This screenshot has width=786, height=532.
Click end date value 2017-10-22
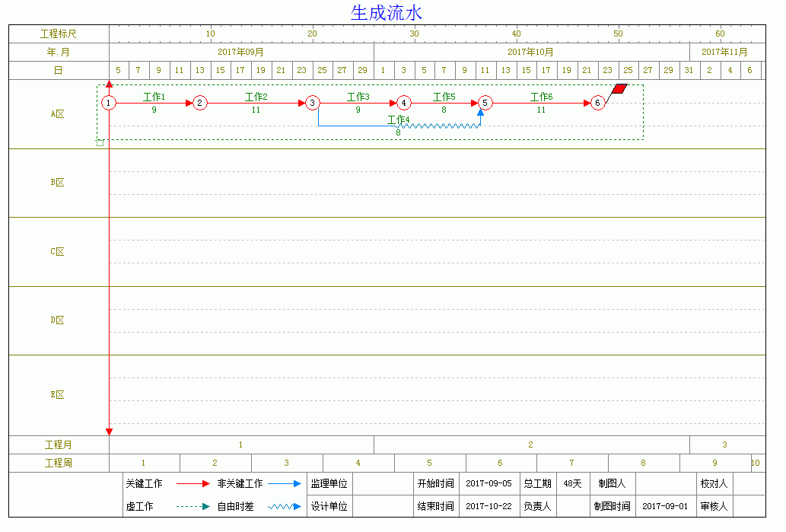coord(488,506)
